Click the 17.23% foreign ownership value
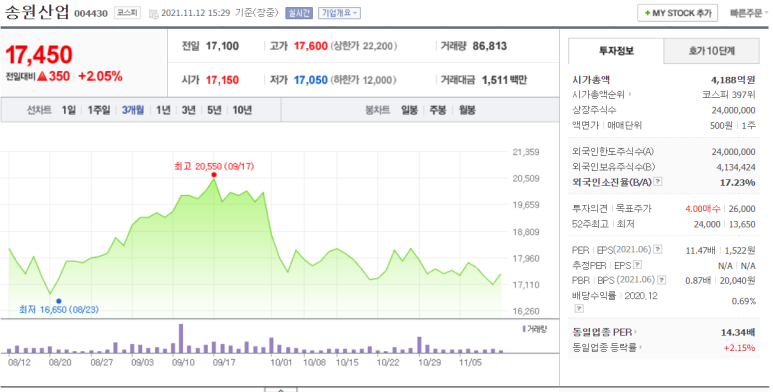This screenshot has width=773, height=392. click(738, 182)
